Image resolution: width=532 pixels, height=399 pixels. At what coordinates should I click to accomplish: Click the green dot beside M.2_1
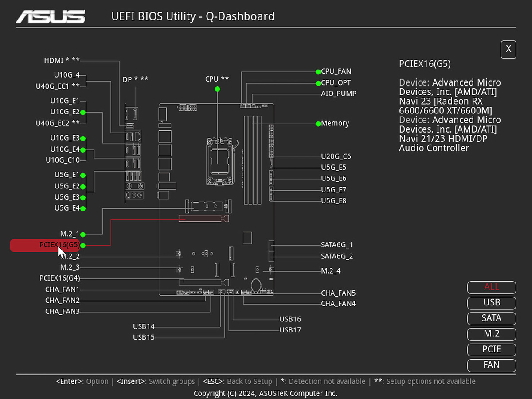[83, 234]
